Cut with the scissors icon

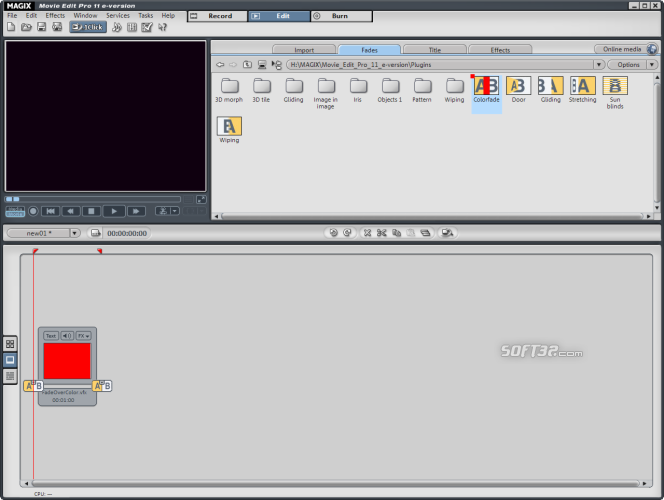[382, 233]
